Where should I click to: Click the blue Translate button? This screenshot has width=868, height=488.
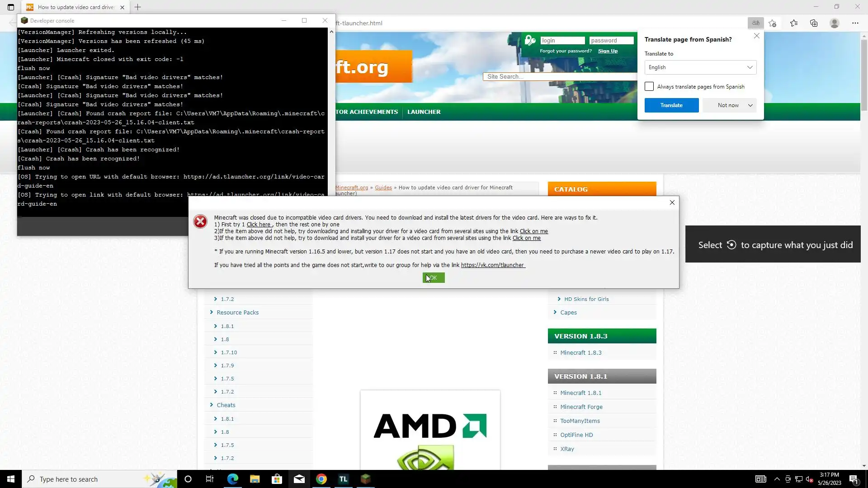coord(671,105)
